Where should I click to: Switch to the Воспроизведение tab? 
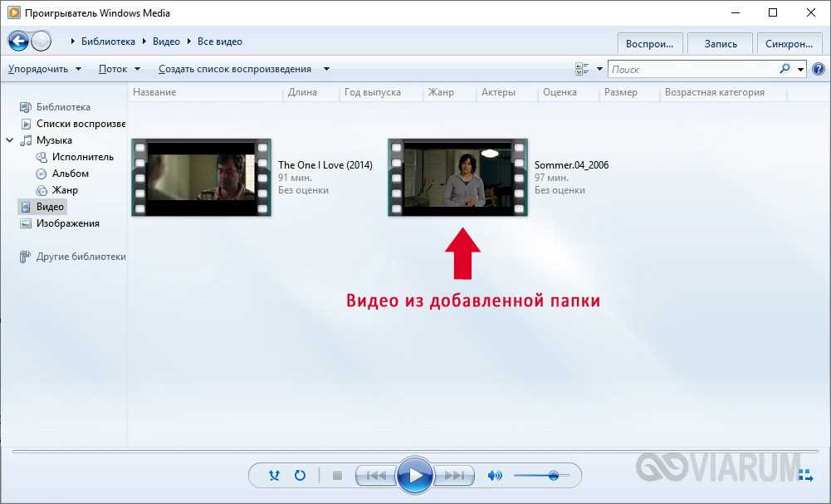(649, 43)
